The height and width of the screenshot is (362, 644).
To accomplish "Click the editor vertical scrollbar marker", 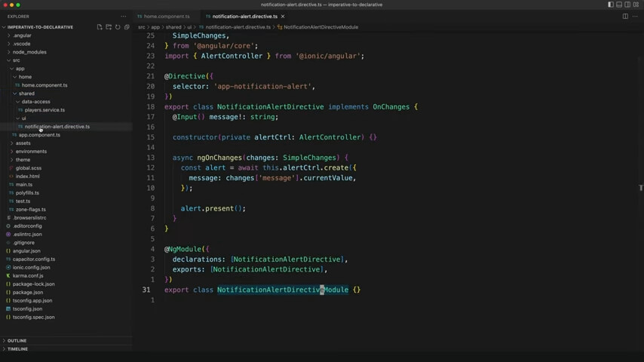I will coord(641,187).
